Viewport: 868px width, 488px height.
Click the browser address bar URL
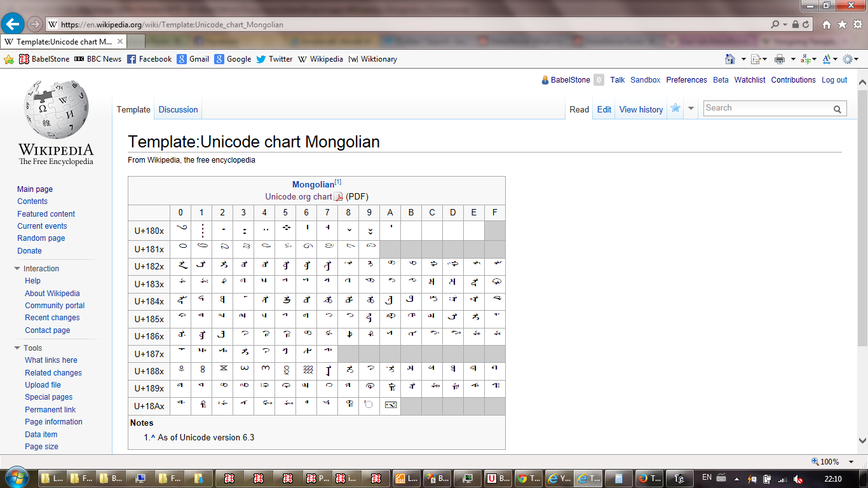[x=172, y=25]
